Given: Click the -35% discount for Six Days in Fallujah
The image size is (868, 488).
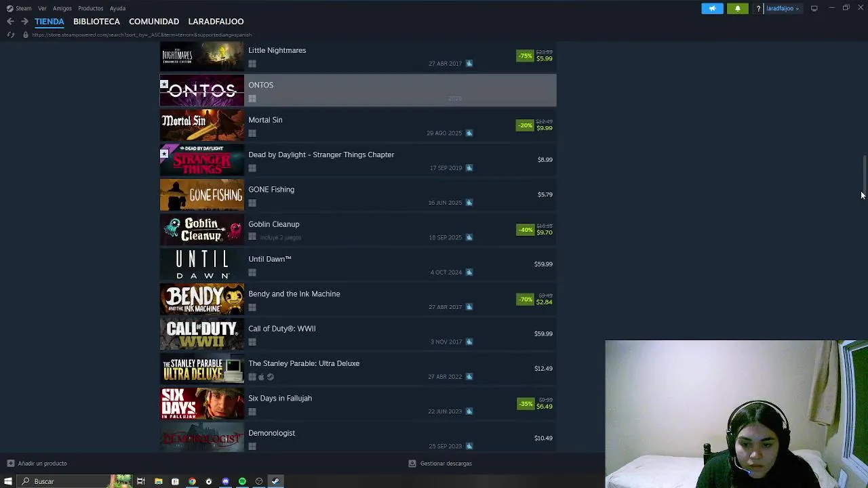Looking at the screenshot, I should click(x=525, y=404).
